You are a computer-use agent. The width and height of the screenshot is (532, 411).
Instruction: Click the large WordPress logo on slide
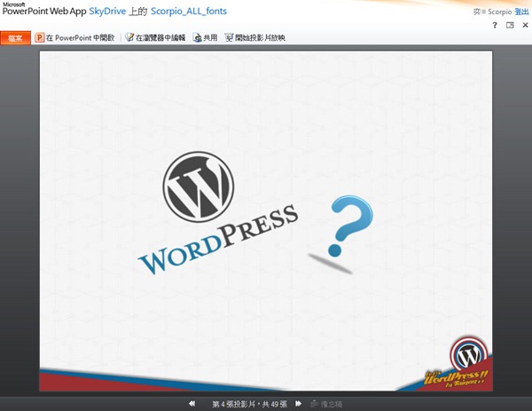[x=199, y=186]
